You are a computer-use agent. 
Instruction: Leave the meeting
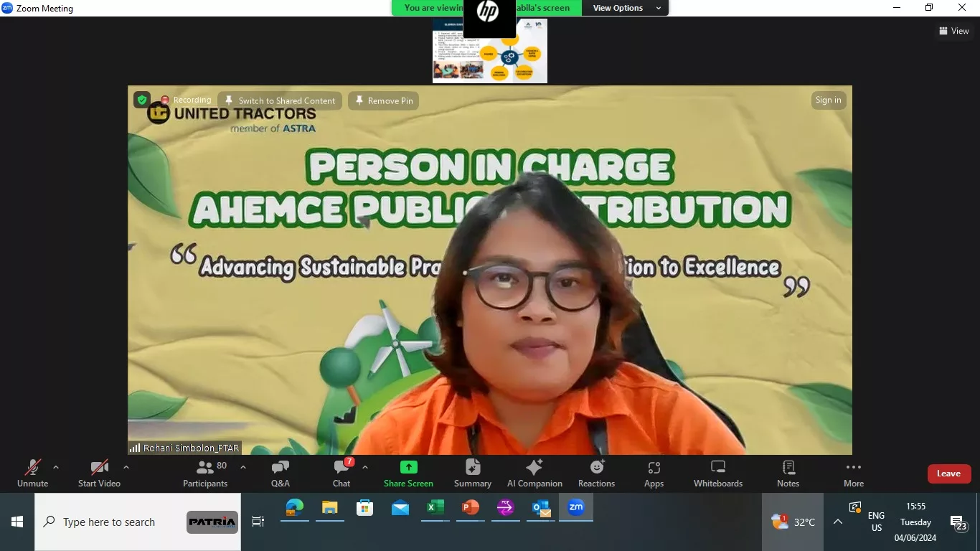948,474
